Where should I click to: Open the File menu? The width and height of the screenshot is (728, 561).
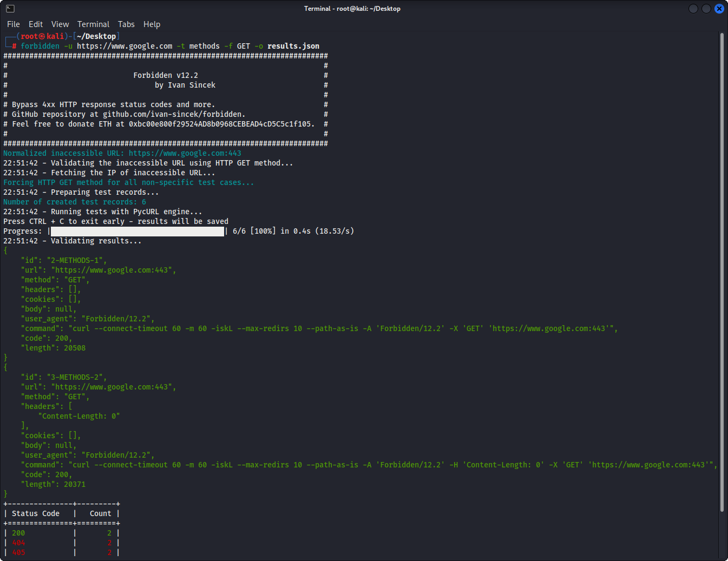[14, 24]
